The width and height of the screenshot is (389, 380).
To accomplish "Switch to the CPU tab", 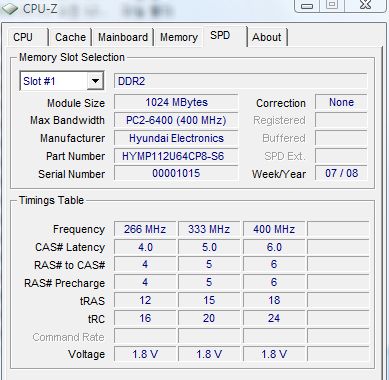I will [23, 37].
